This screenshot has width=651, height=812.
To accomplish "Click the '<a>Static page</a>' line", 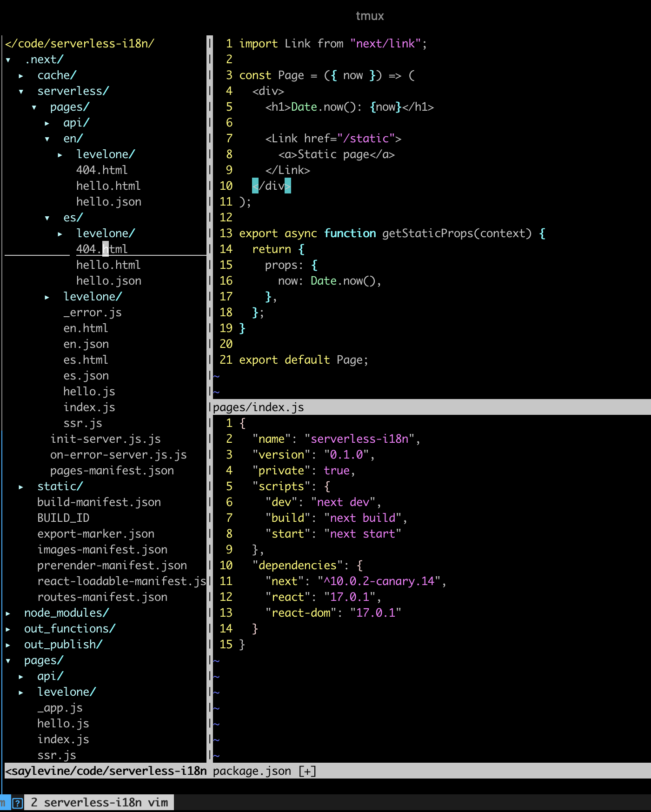I will point(337,154).
